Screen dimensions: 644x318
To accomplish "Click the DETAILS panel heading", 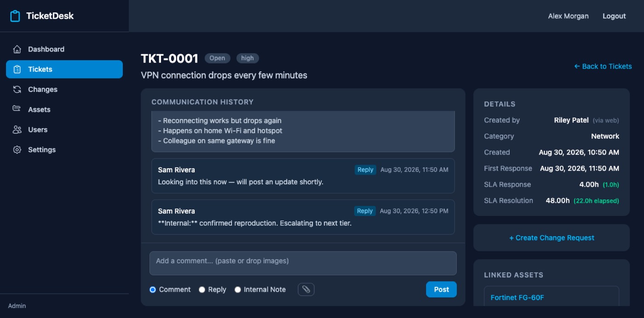I will [500, 104].
